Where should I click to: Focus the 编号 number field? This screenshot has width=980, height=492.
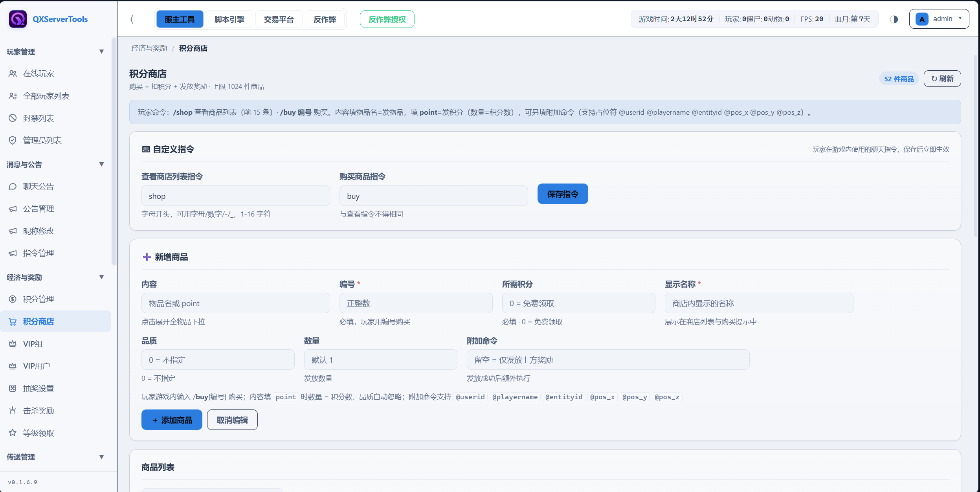click(x=416, y=303)
